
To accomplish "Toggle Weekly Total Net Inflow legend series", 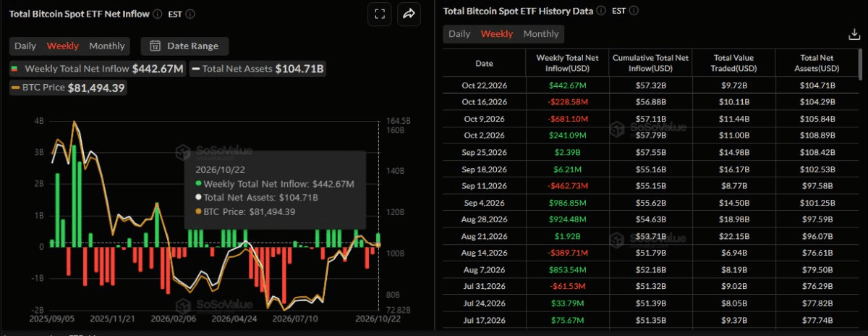I will 98,69.
